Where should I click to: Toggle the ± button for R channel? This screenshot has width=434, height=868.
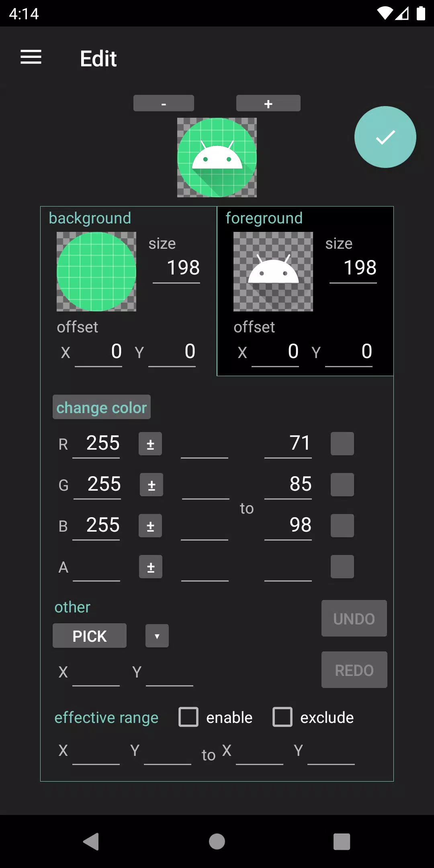pos(150,444)
